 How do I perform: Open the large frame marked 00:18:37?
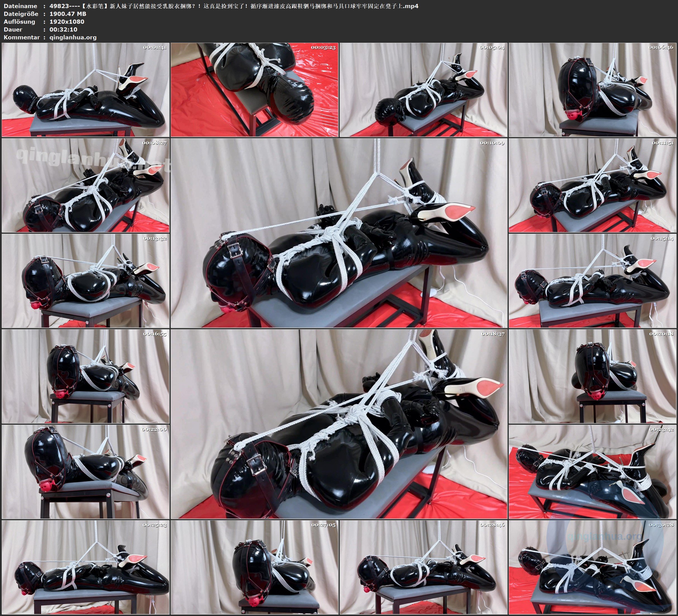click(x=339, y=424)
